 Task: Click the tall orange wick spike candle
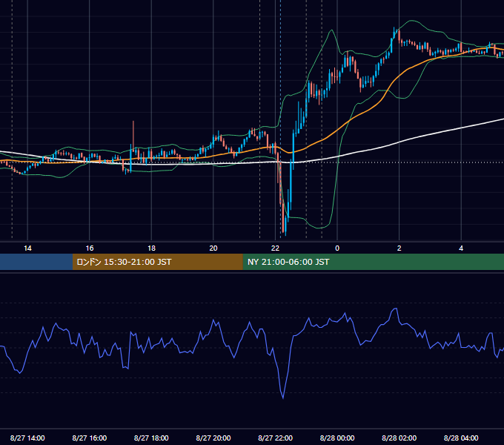[133, 136]
